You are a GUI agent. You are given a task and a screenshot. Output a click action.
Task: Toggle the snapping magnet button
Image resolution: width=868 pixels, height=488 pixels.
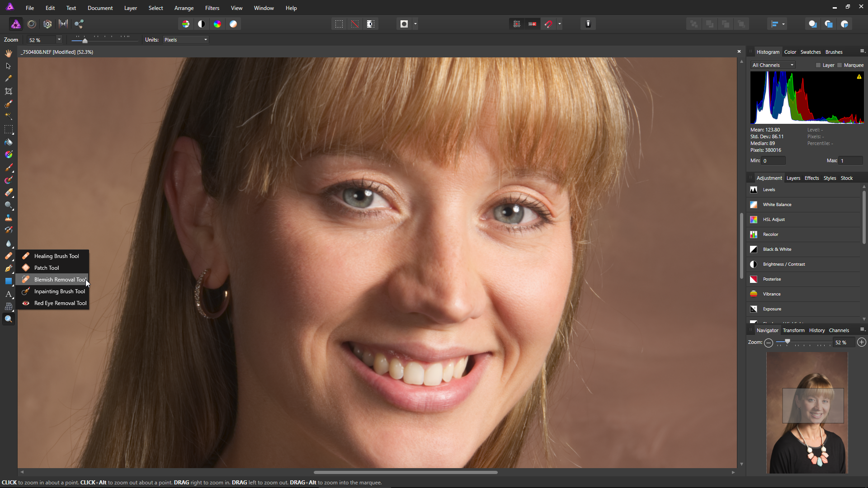548,24
